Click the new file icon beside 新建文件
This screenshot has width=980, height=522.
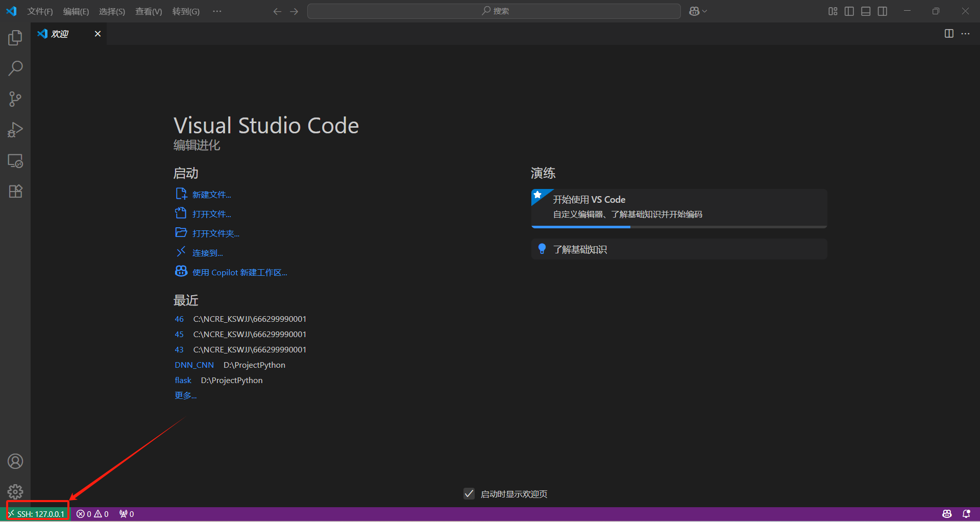[x=181, y=194]
